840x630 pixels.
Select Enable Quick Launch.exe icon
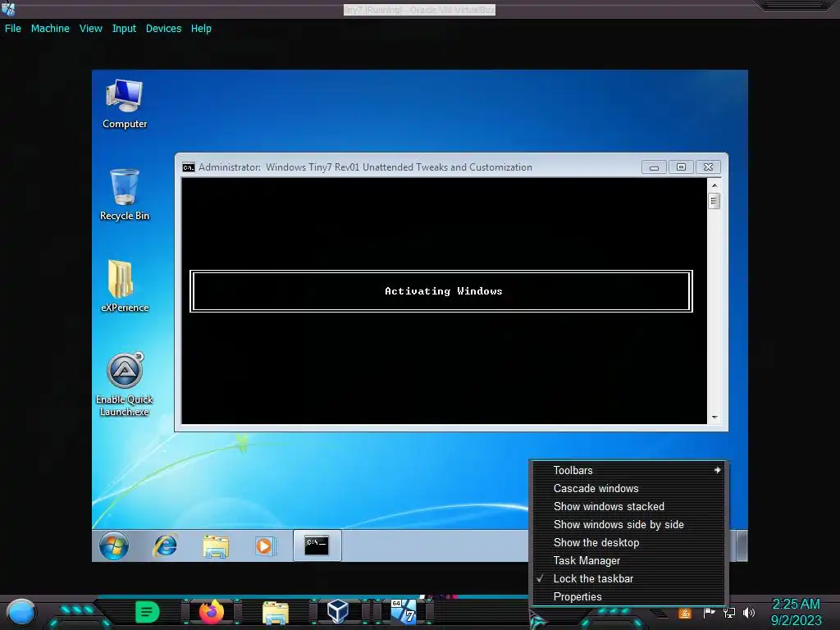(x=125, y=385)
